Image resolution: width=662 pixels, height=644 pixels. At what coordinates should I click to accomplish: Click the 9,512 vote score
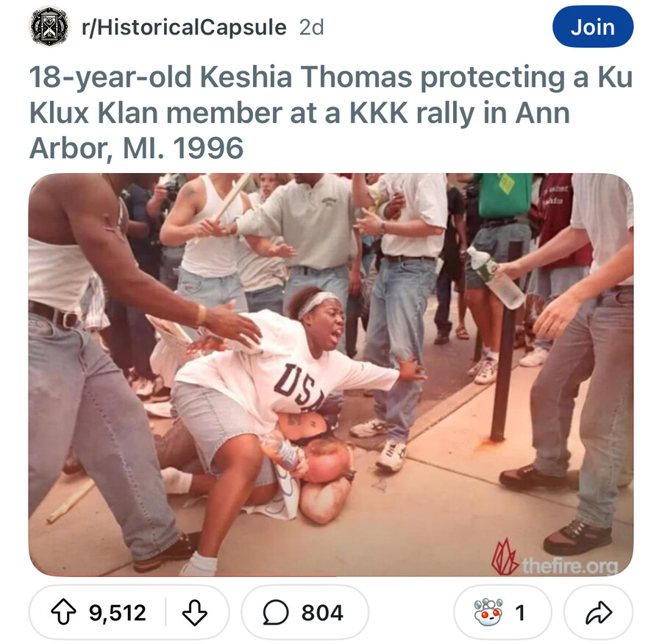[118, 613]
